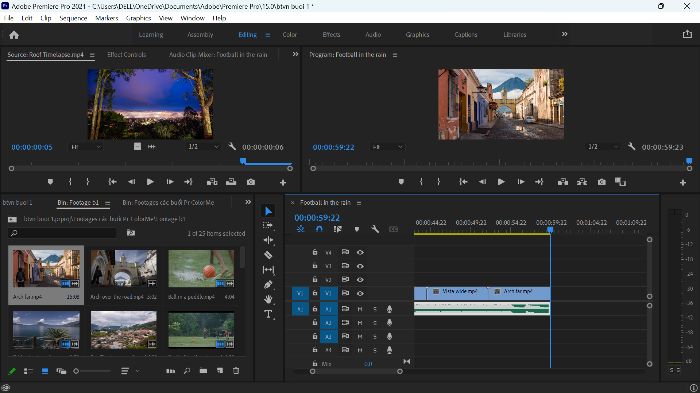Toggle V2 track output eye
Viewport: 700px width, 393px height.
(x=360, y=280)
